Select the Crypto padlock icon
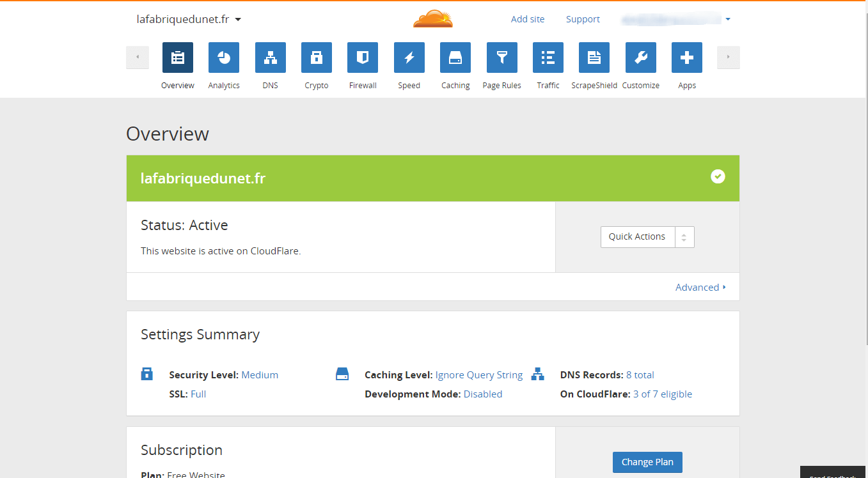 coord(317,58)
